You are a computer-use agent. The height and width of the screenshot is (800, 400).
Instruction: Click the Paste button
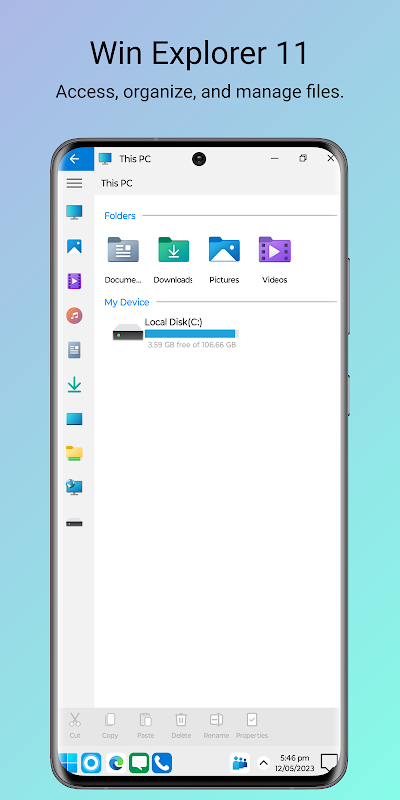coord(145,726)
